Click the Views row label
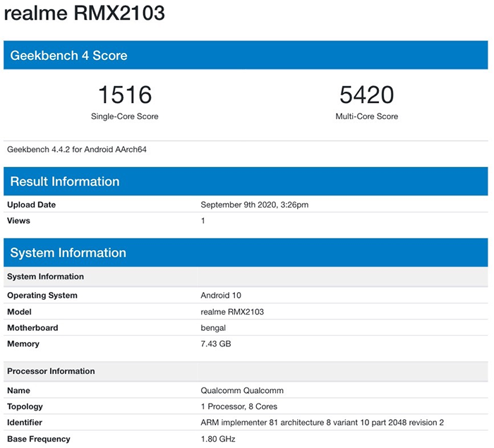 coord(18,221)
